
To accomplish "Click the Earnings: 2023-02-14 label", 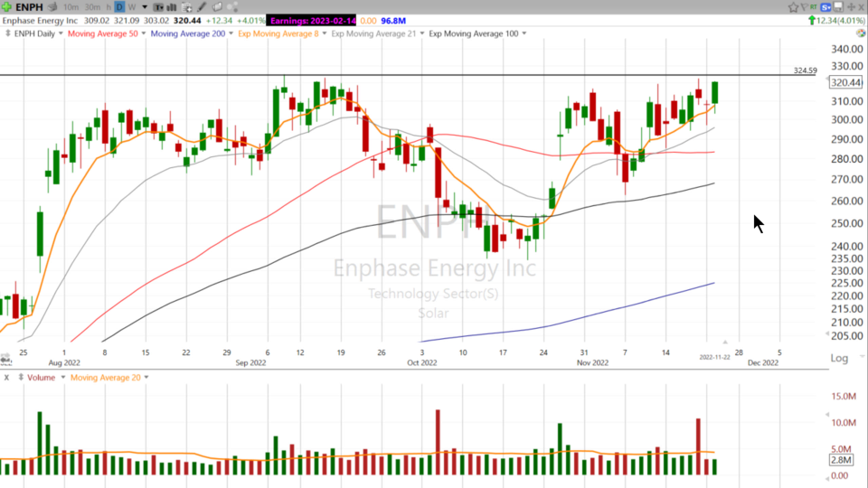I will coord(312,21).
